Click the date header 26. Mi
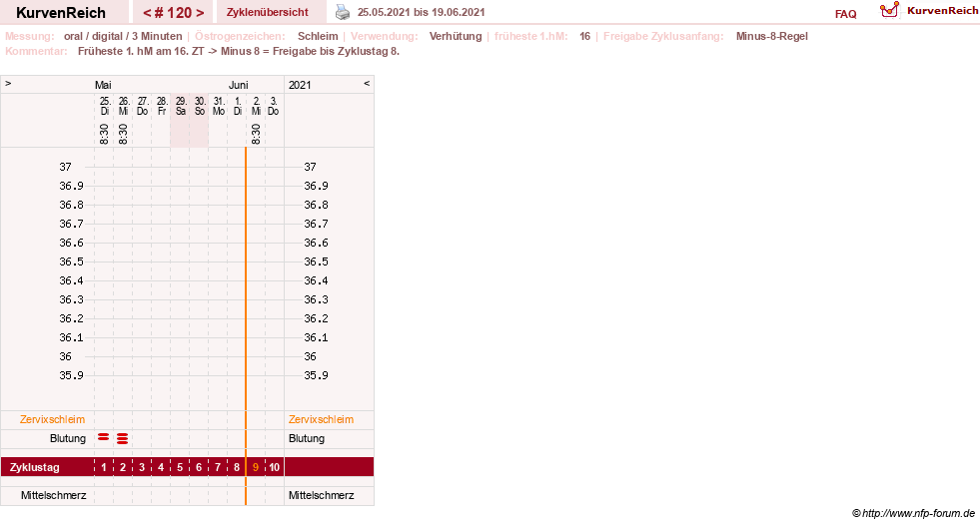Screen dimensions: 980x525 123,106
